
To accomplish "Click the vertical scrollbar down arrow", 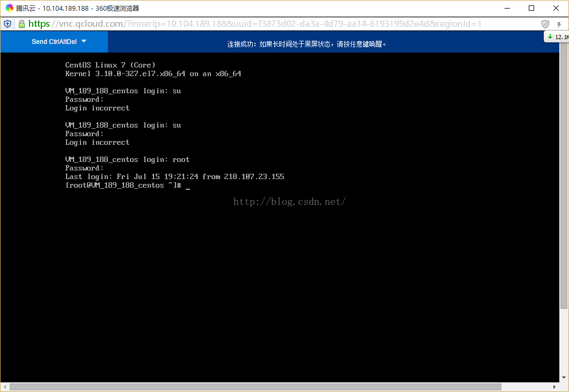I will pos(564,378).
